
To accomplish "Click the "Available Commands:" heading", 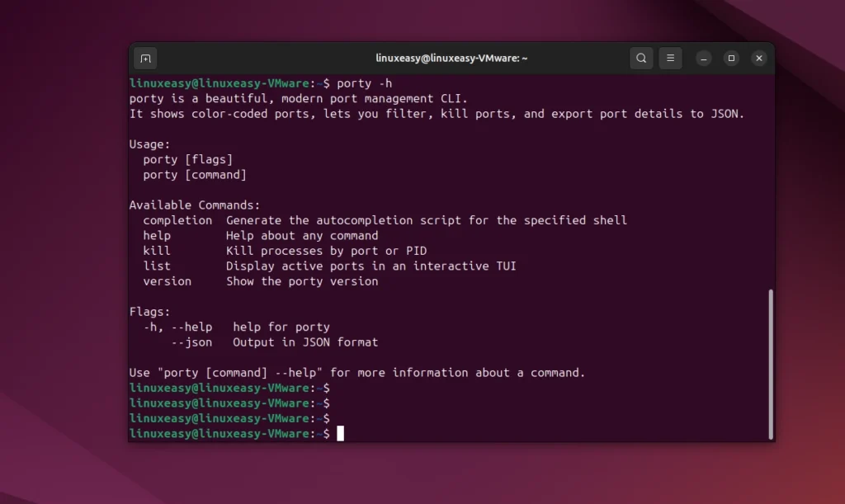I will pos(194,205).
